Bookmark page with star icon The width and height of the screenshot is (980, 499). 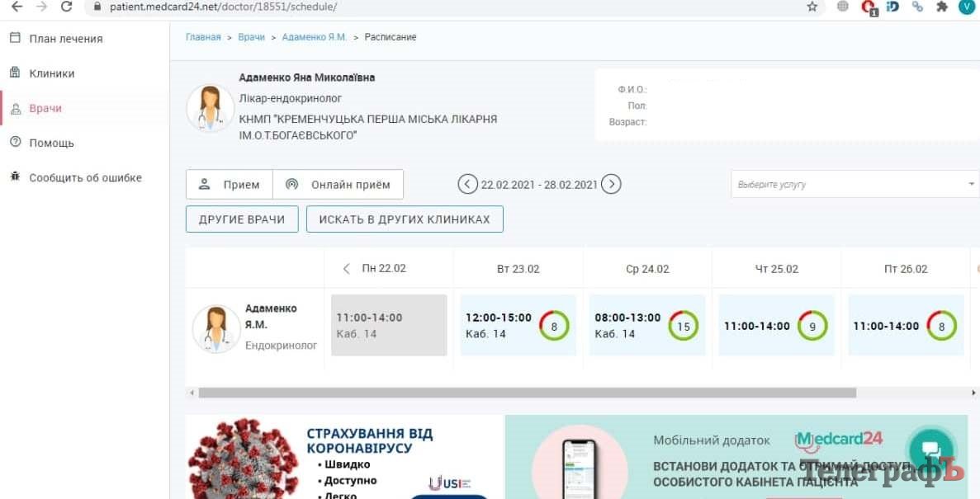(x=812, y=7)
